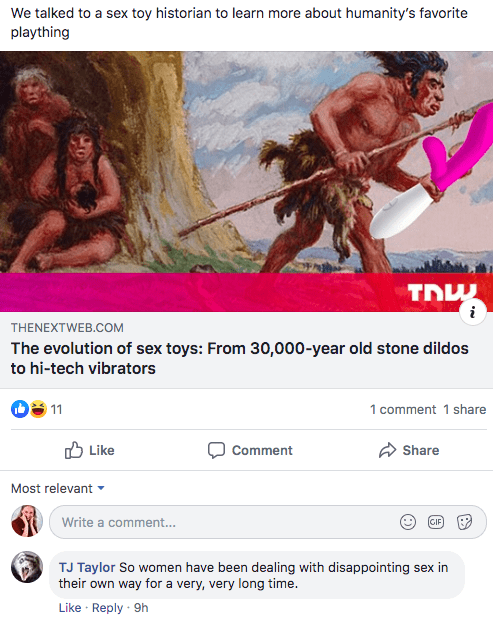The width and height of the screenshot is (493, 619).
Task: View the Haha laughing reaction icon
Action: pos(37,409)
